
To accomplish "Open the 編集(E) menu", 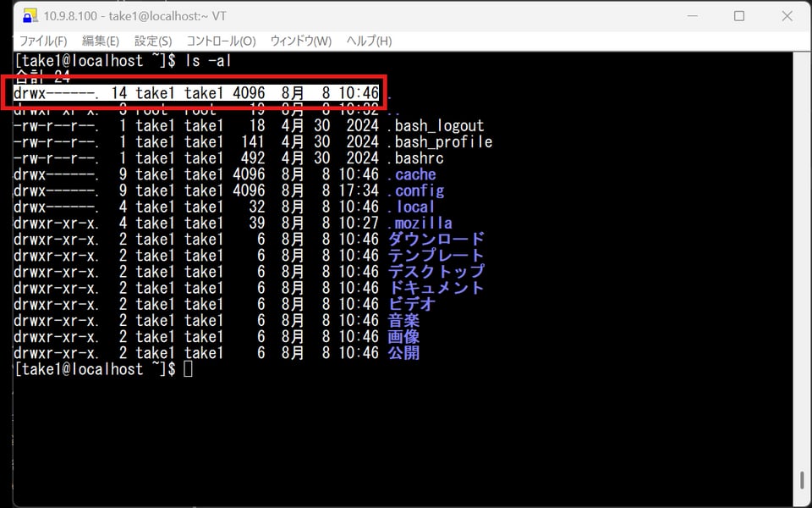I will click(x=101, y=41).
